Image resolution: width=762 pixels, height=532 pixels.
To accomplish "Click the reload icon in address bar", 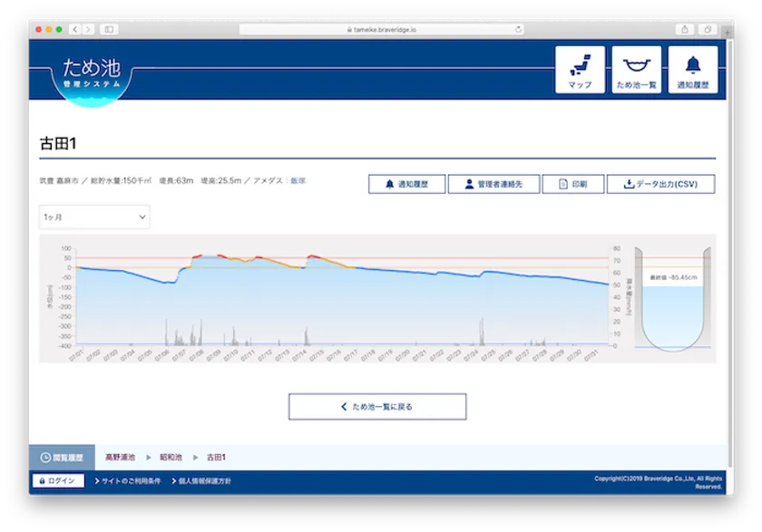I will [518, 29].
